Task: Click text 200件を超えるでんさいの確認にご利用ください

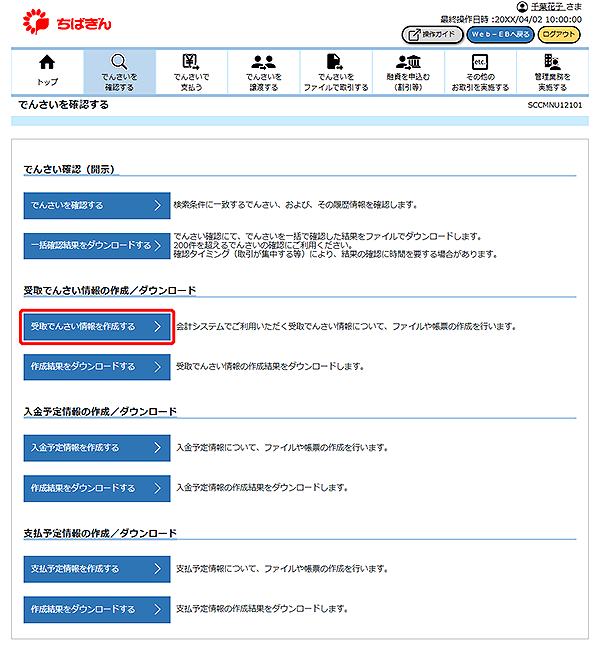Action: [263, 245]
